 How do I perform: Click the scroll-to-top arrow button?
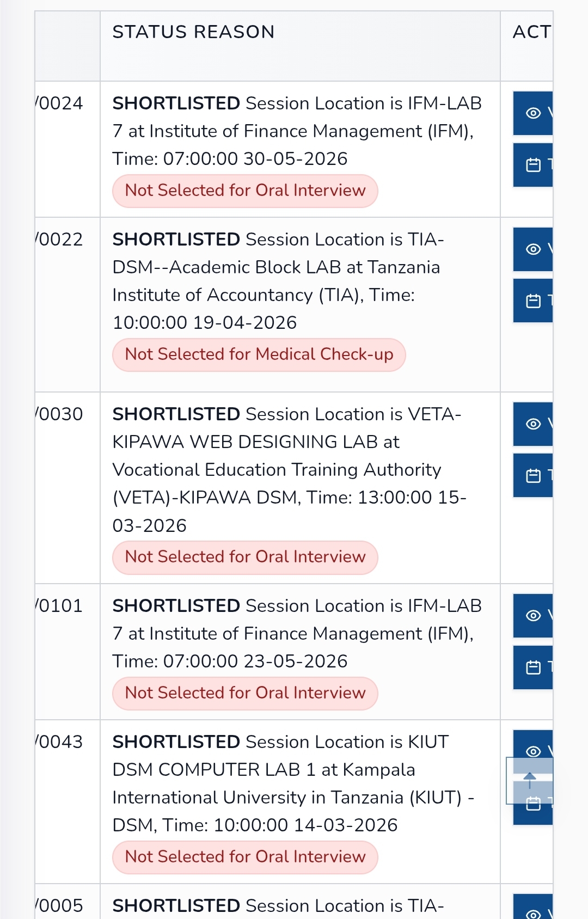point(530,781)
